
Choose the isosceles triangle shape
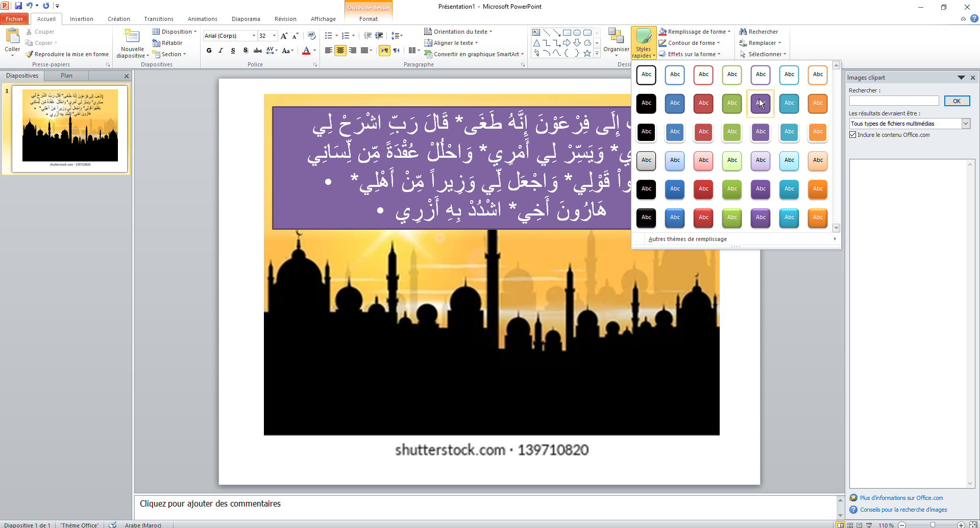click(536, 43)
